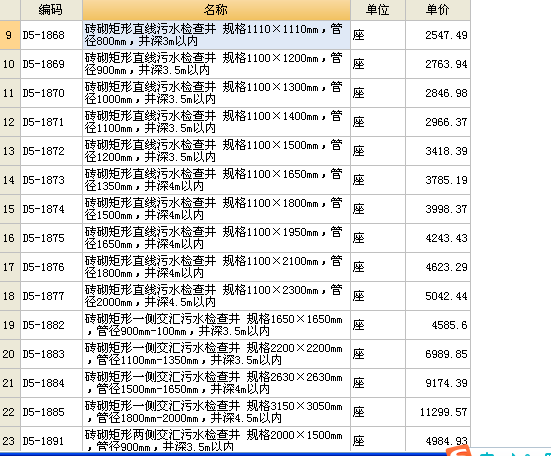The width and height of the screenshot is (551, 456).
Task: Click price cell 4623.29
Action: point(438,267)
